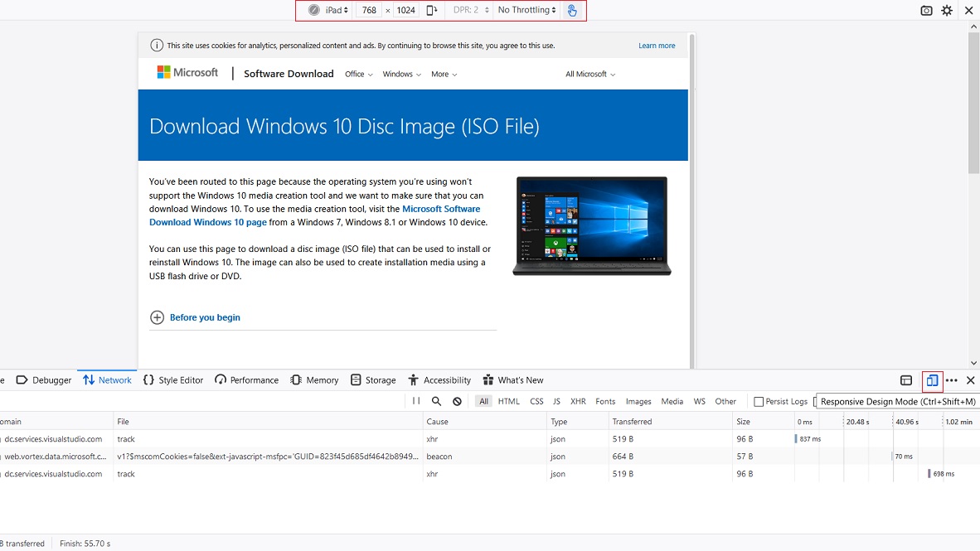Switch to Network tab
This screenshot has width=980, height=551.
[x=107, y=379]
